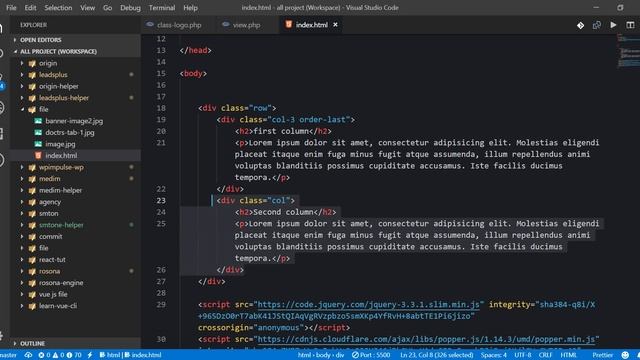640x360 pixels.
Task: Click the master branch indicator
Action: tap(8, 355)
